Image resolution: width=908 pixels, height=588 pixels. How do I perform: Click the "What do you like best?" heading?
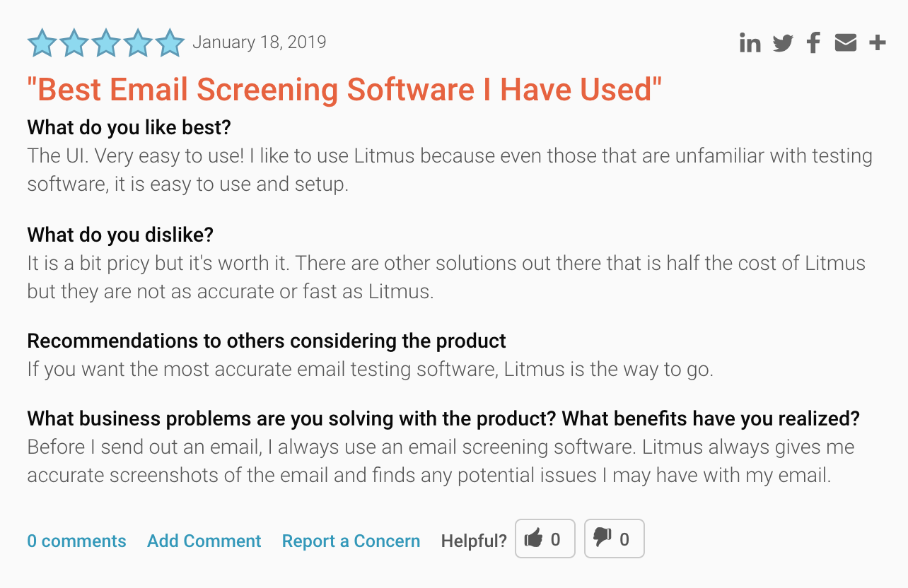click(129, 128)
